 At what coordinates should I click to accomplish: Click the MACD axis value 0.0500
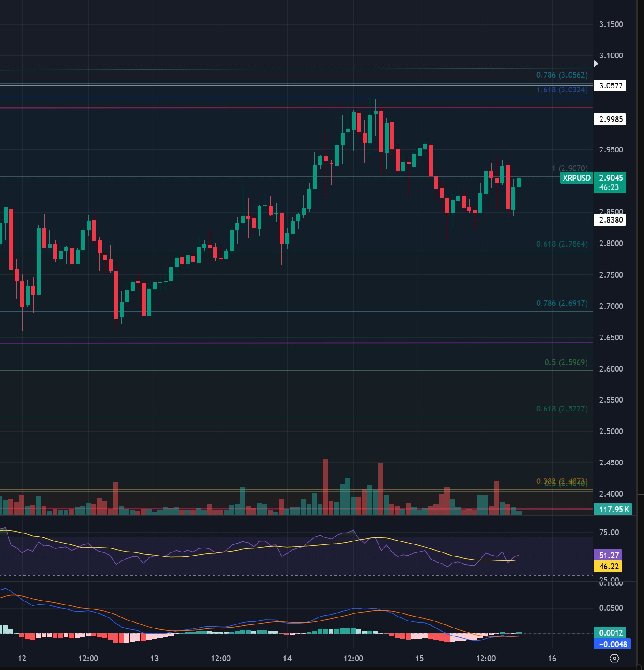click(611, 608)
